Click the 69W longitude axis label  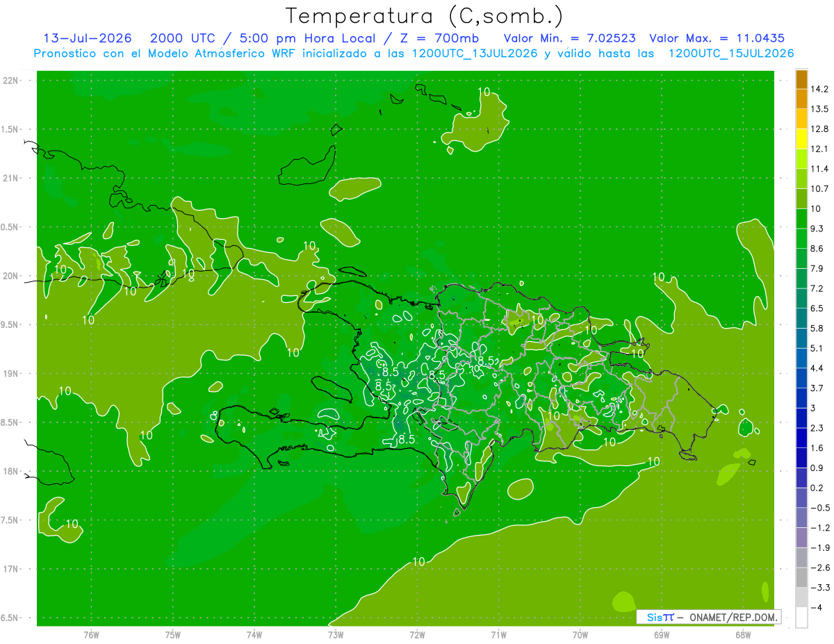point(661,635)
